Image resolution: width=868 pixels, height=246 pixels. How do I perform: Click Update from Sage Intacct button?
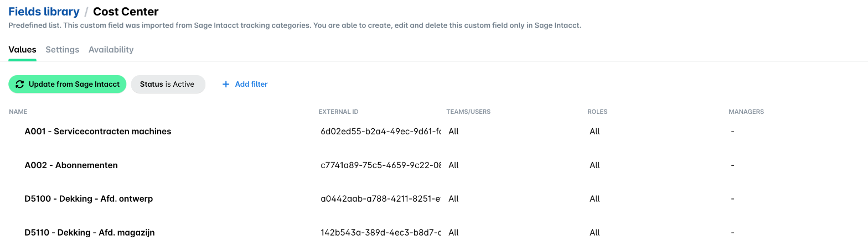(68, 84)
